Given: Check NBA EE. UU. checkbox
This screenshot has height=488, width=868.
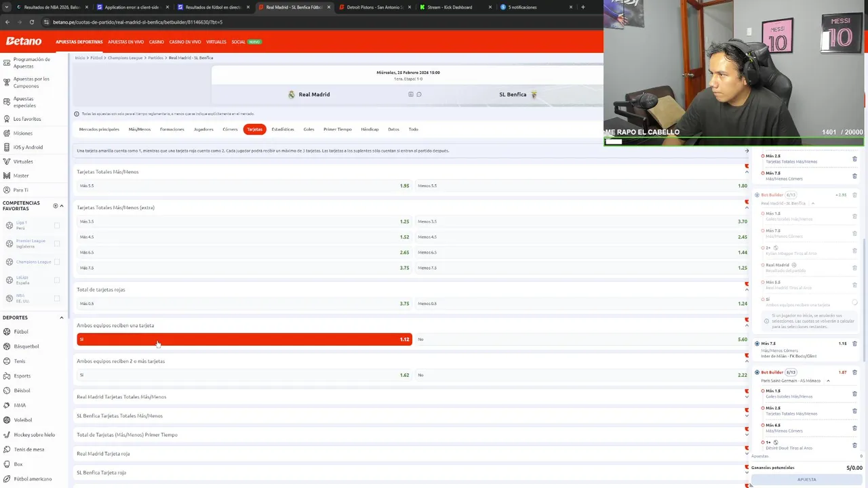Looking at the screenshot, I should (x=57, y=298).
